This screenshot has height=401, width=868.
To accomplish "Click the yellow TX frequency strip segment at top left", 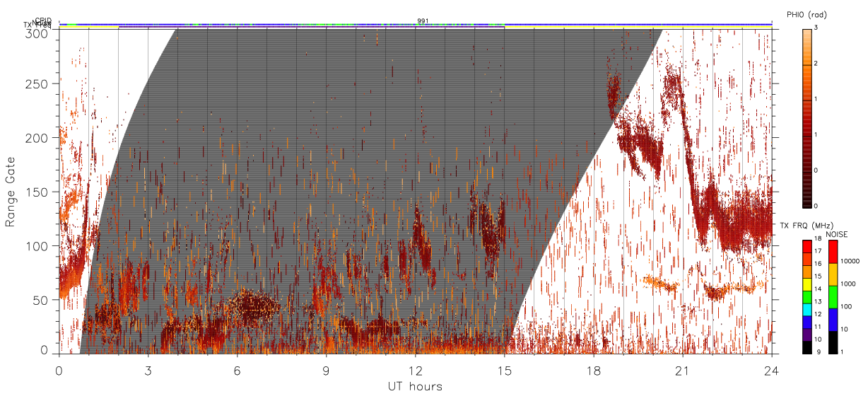I will click(88, 27).
